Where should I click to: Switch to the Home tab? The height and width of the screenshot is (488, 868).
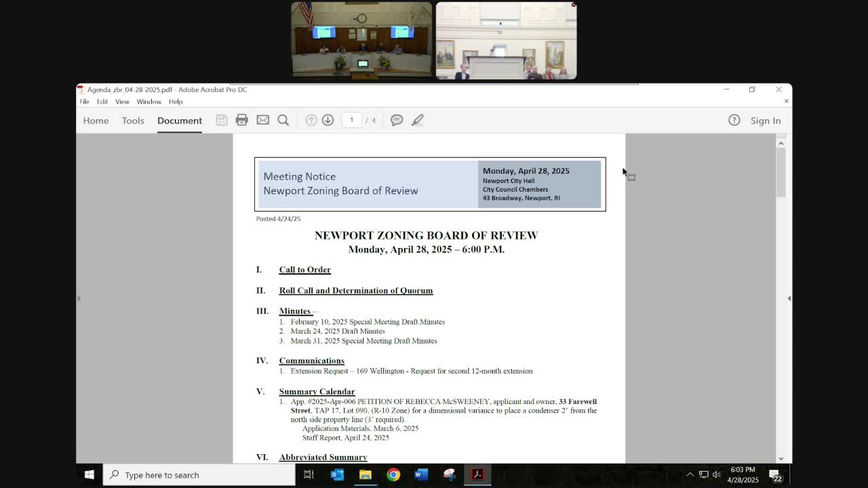pyautogui.click(x=96, y=121)
